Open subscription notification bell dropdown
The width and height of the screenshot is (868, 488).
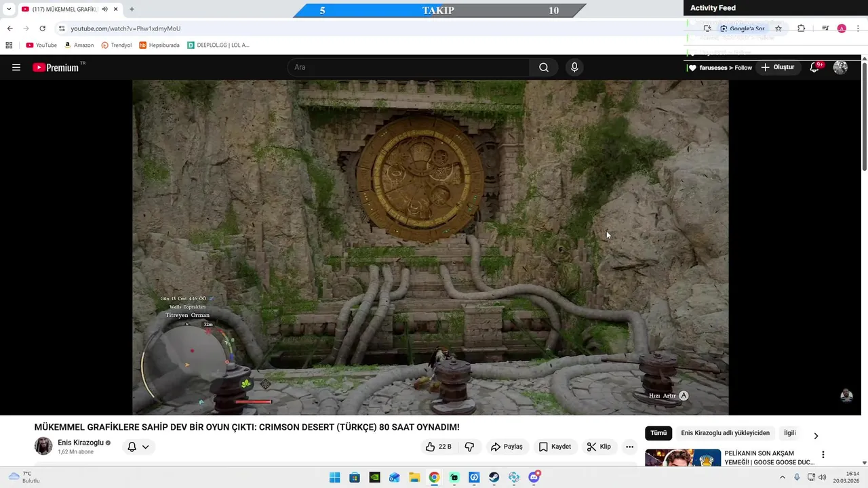coord(138,447)
